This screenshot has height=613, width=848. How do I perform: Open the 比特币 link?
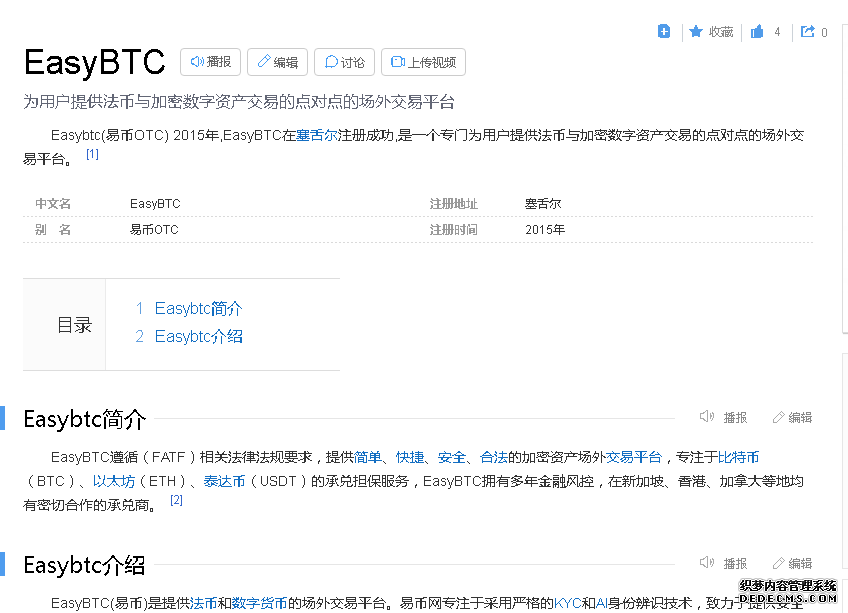738,458
